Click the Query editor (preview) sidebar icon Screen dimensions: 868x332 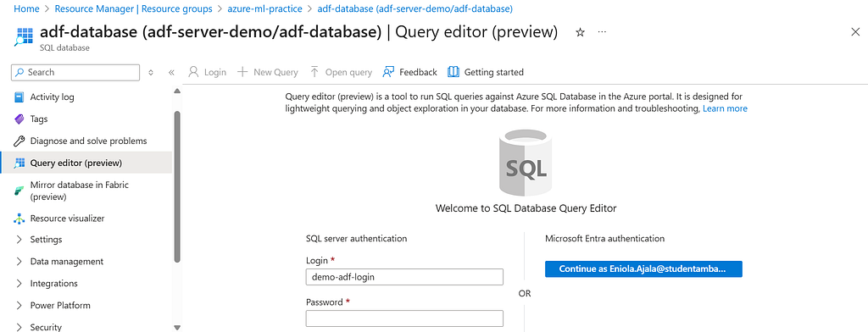pyautogui.click(x=19, y=163)
